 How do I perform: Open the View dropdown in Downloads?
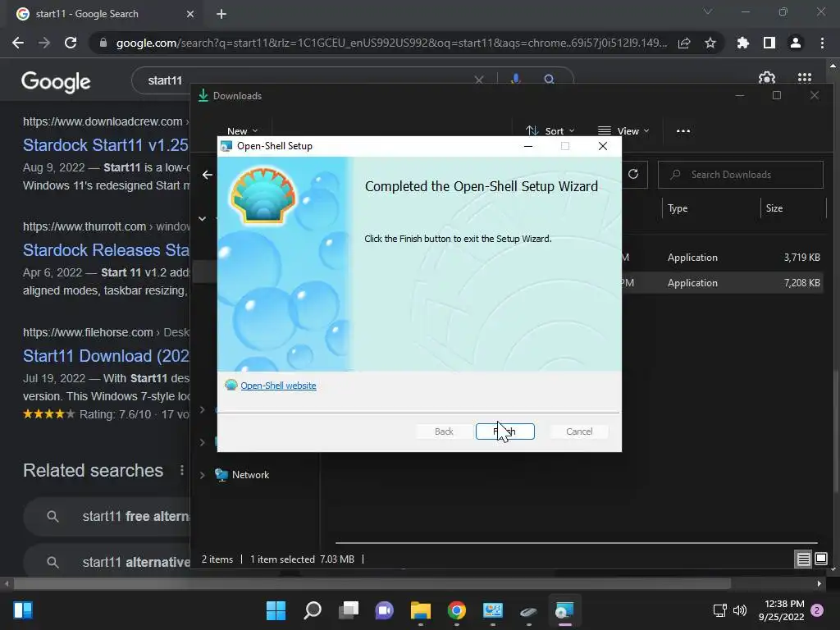coord(623,130)
